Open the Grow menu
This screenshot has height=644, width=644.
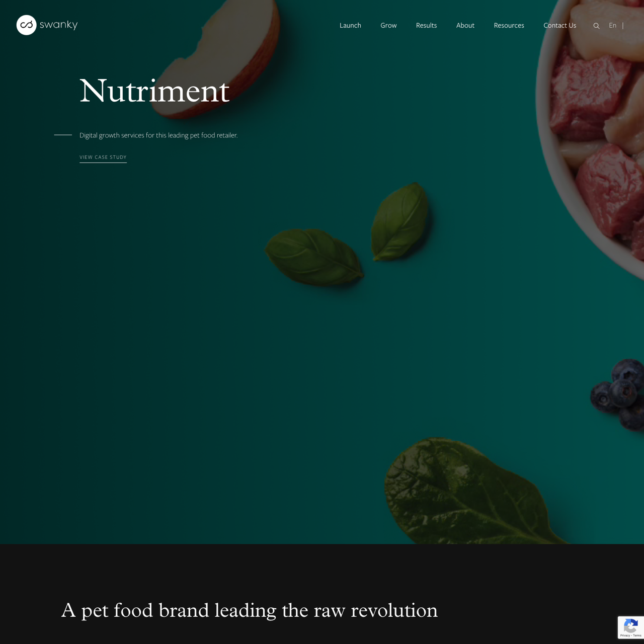tap(388, 25)
